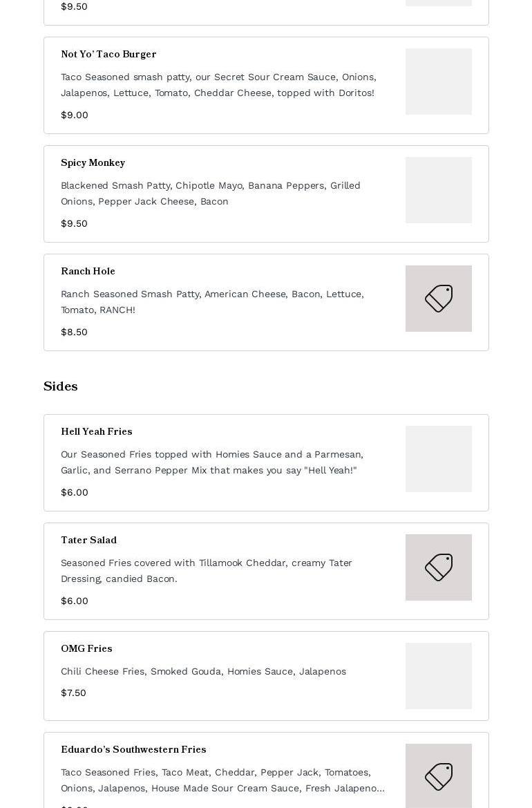This screenshot has width=532, height=808.
Task: Click the $8.50 price on Ranch Hole
Action: 74,332
